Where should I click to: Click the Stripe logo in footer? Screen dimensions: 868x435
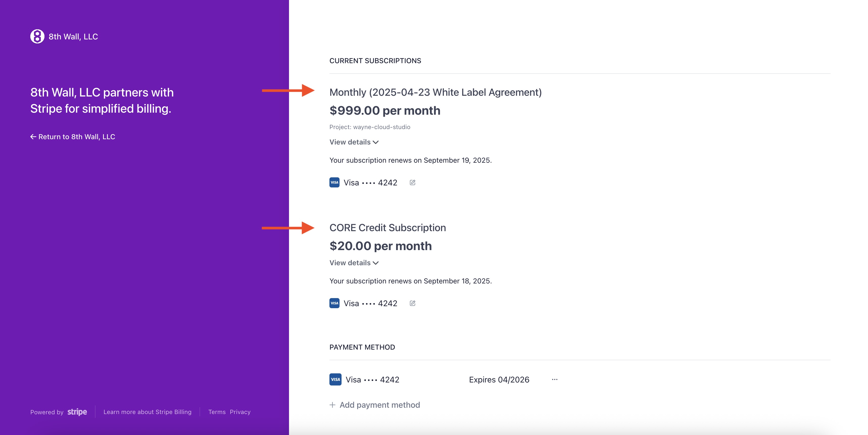[x=77, y=412]
